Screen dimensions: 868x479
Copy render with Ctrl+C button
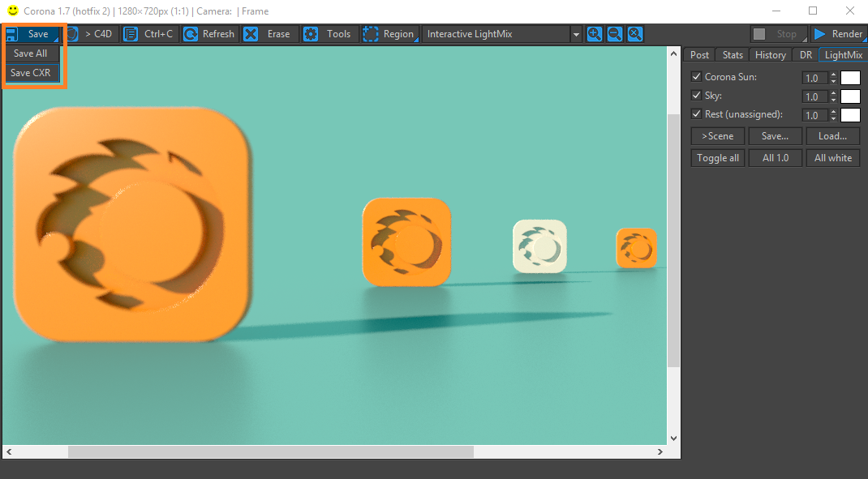150,34
